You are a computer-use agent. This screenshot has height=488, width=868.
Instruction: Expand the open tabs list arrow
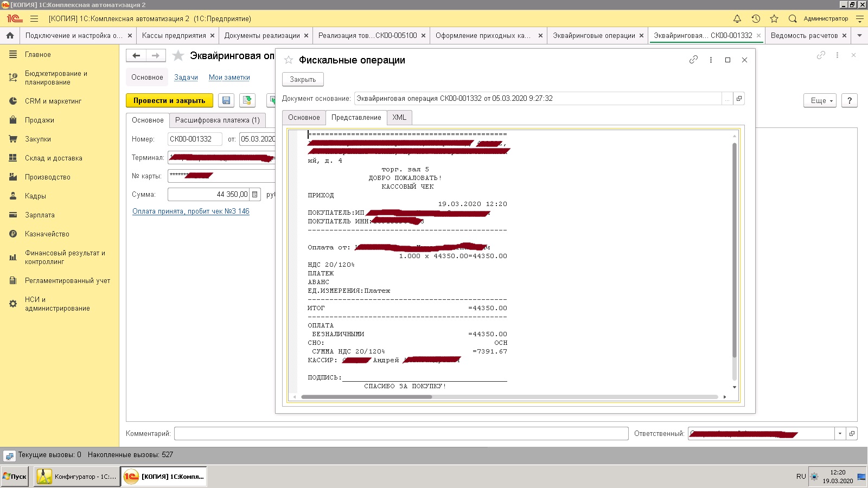(x=859, y=35)
